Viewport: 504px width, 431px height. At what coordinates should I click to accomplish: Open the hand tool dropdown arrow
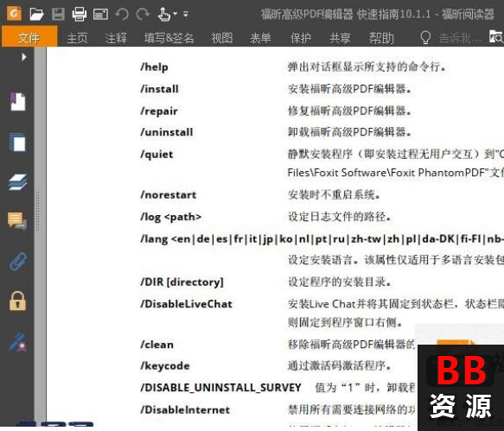tap(175, 14)
